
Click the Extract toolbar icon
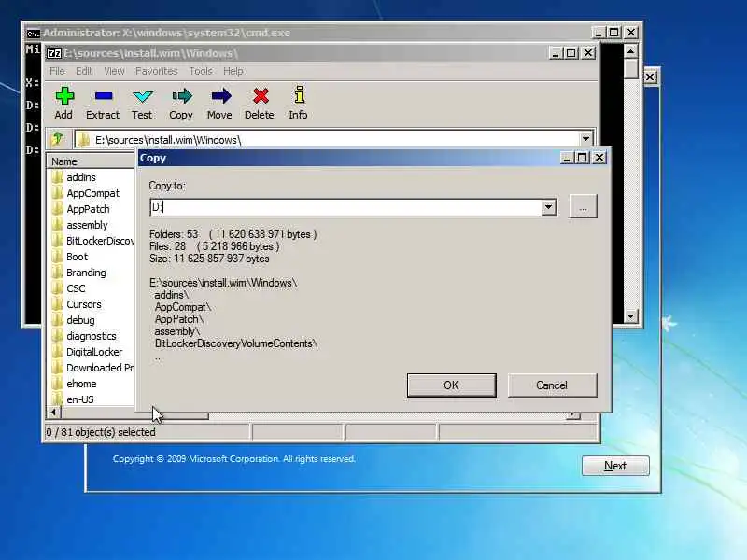(103, 97)
